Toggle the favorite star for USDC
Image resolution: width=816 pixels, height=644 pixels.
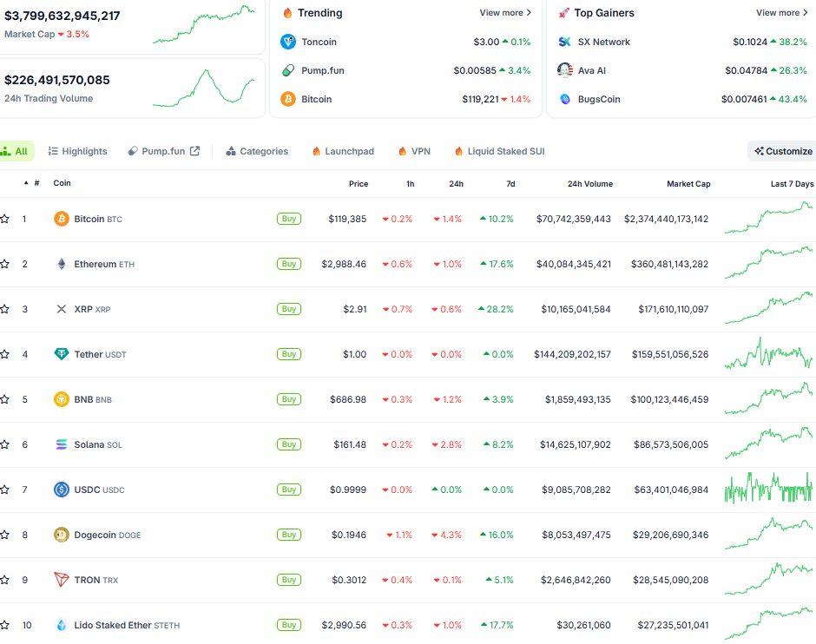tap(4, 490)
